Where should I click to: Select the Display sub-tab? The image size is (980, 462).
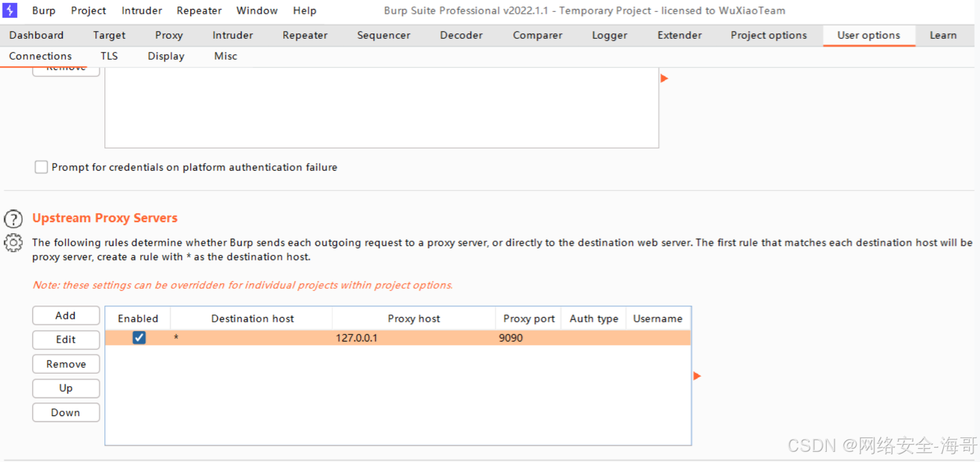[166, 56]
